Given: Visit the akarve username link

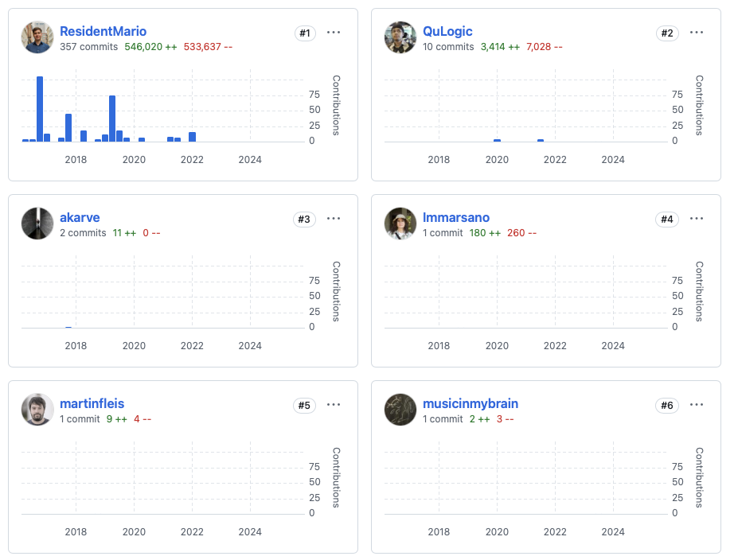Looking at the screenshot, I should (80, 218).
